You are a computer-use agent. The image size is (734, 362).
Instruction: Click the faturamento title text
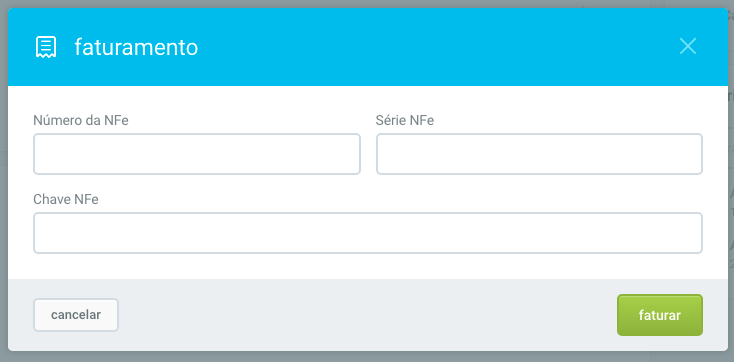pyautogui.click(x=136, y=47)
